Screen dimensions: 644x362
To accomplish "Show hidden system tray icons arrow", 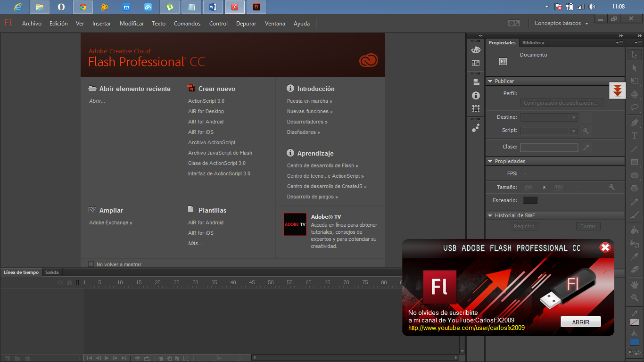I will (546, 7).
